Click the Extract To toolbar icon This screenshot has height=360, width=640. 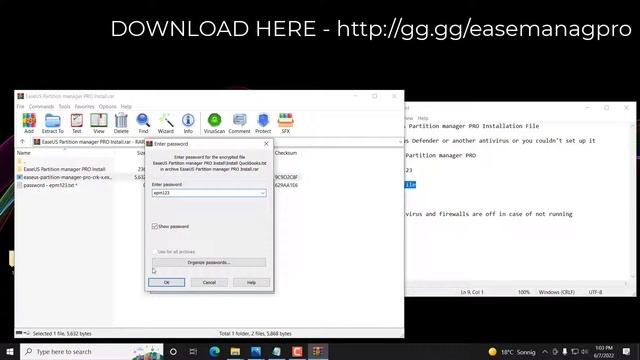(x=53, y=123)
